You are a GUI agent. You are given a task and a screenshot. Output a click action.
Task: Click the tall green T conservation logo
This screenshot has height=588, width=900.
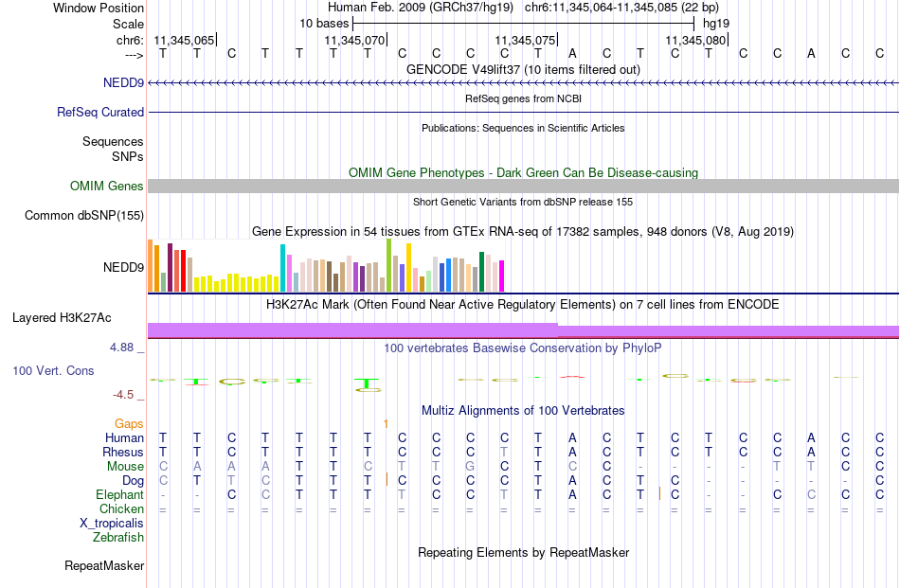[x=367, y=383]
